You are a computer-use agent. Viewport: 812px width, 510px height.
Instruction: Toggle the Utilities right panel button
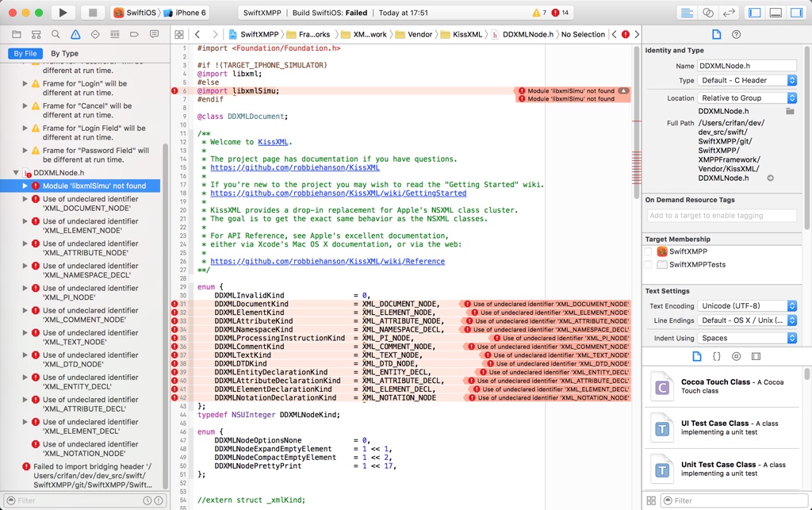tap(797, 13)
